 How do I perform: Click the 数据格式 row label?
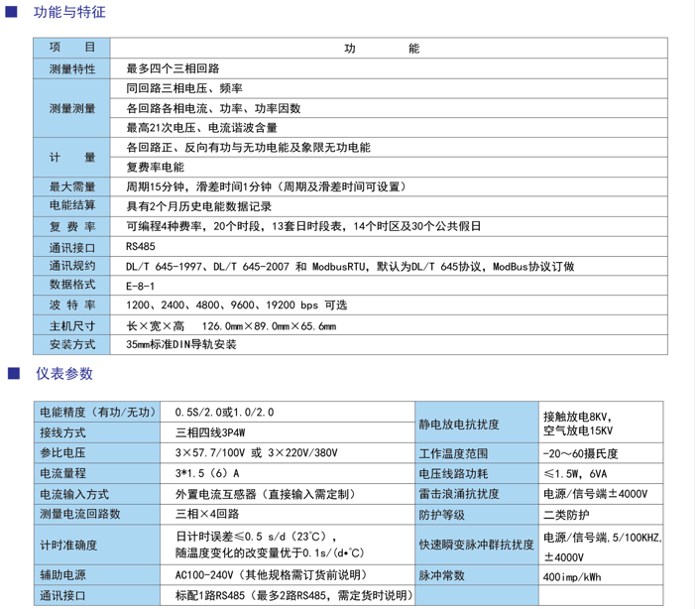click(x=71, y=285)
